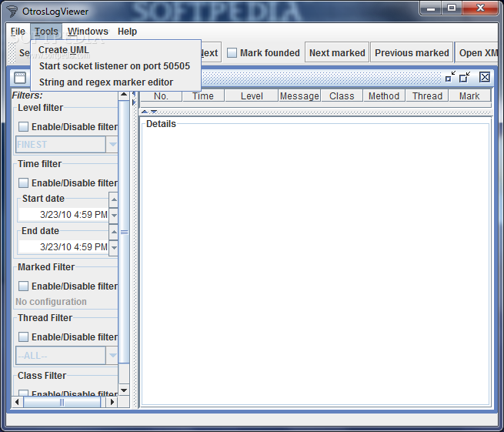Close the internal log frame
Screen dimensions: 504x432
[x=485, y=77]
